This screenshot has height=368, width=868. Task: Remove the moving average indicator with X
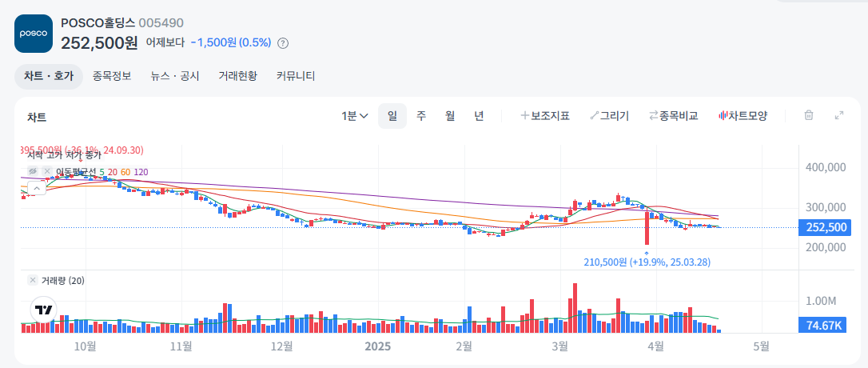point(48,172)
